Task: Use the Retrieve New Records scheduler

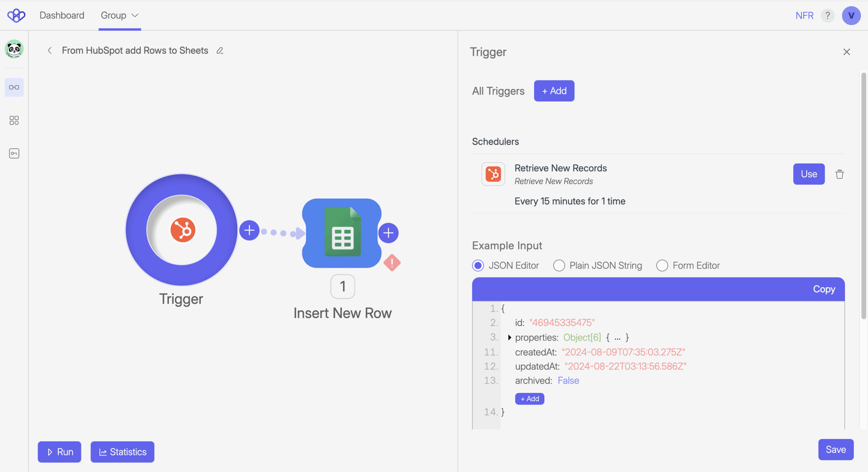Action: pyautogui.click(x=809, y=174)
